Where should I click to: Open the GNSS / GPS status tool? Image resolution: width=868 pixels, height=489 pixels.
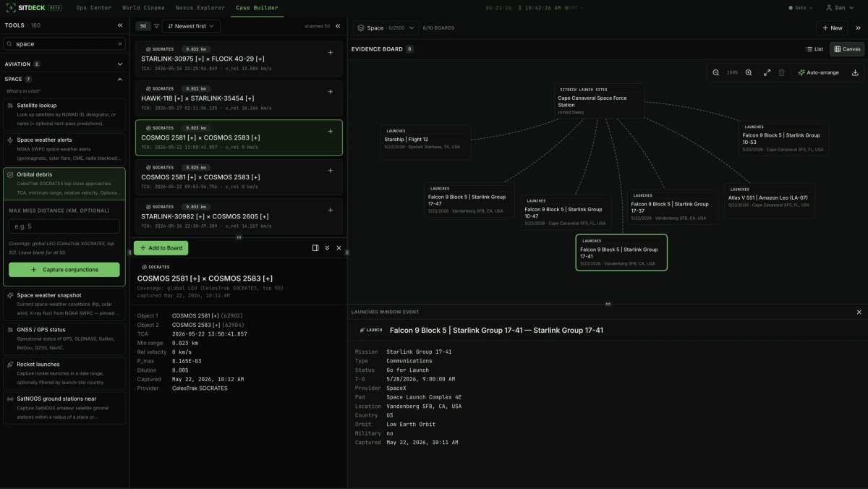(64, 338)
